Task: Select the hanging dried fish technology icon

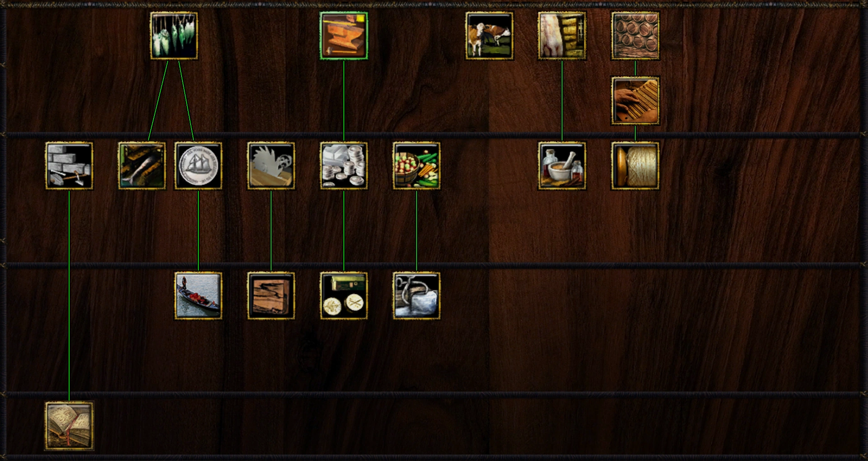Action: click(174, 36)
